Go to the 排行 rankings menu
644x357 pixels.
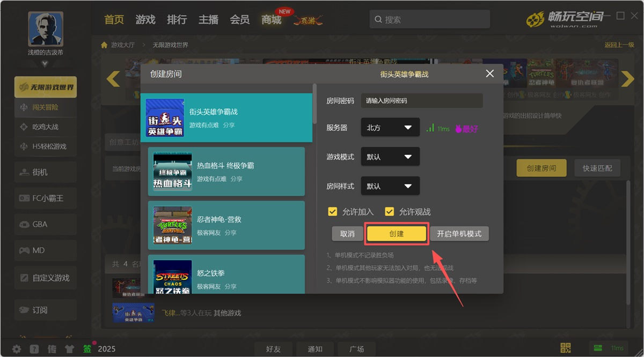pyautogui.click(x=177, y=19)
